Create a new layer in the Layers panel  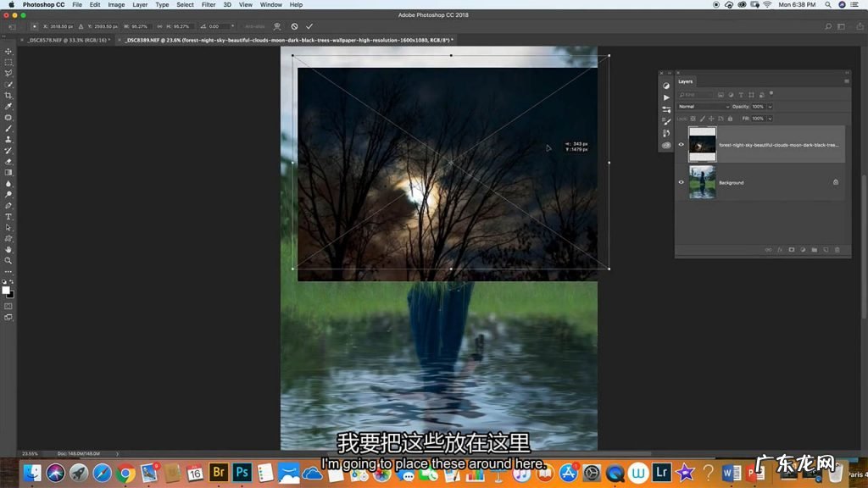click(826, 250)
